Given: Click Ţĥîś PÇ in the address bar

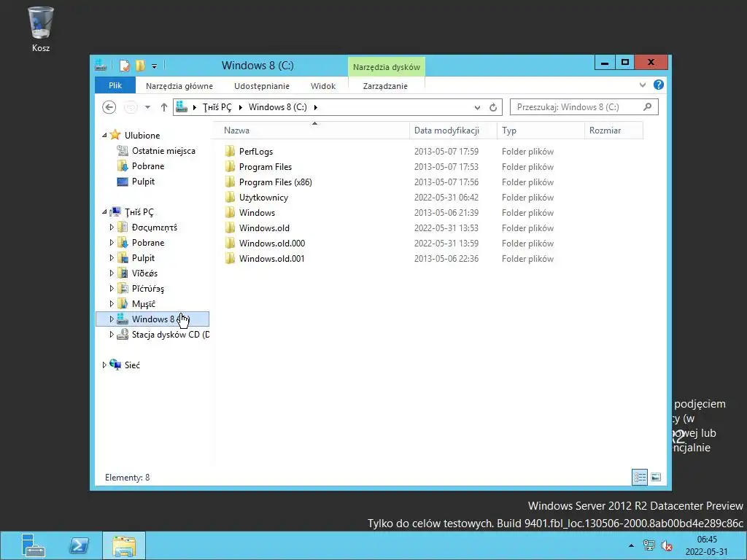Looking at the screenshot, I should click(x=217, y=107).
